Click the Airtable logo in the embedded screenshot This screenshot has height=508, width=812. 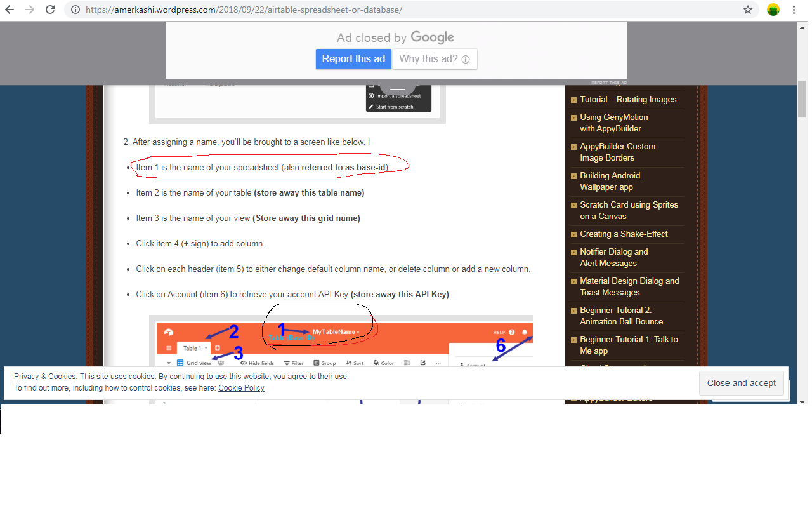pyautogui.click(x=169, y=332)
